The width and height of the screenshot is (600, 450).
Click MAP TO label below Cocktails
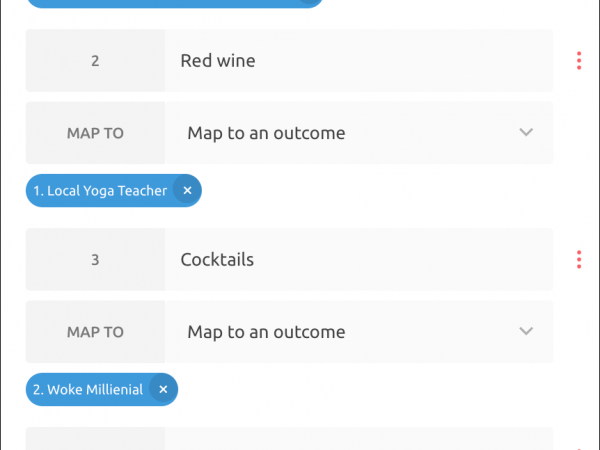[95, 332]
